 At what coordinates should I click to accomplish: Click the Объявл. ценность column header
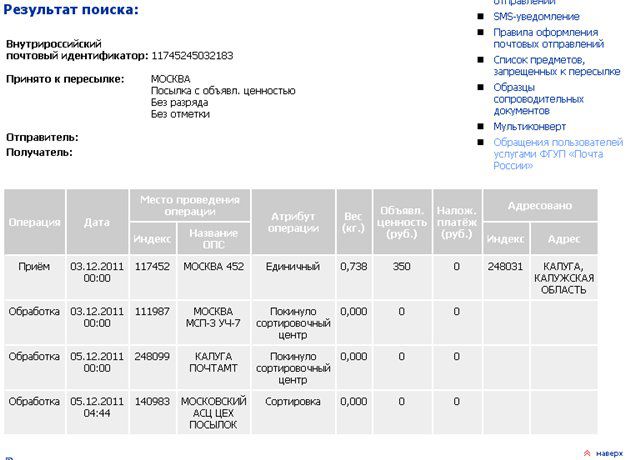[402, 222]
